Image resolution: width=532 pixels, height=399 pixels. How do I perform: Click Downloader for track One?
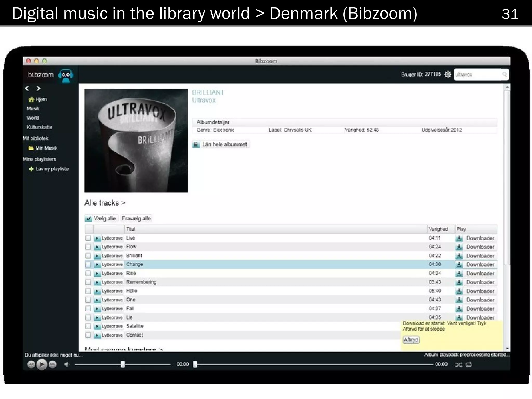click(x=480, y=300)
